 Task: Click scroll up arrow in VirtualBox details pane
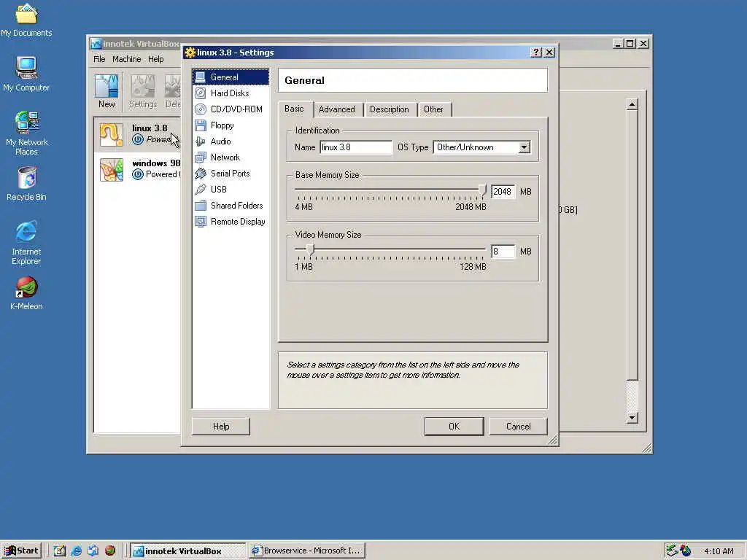tap(632, 104)
